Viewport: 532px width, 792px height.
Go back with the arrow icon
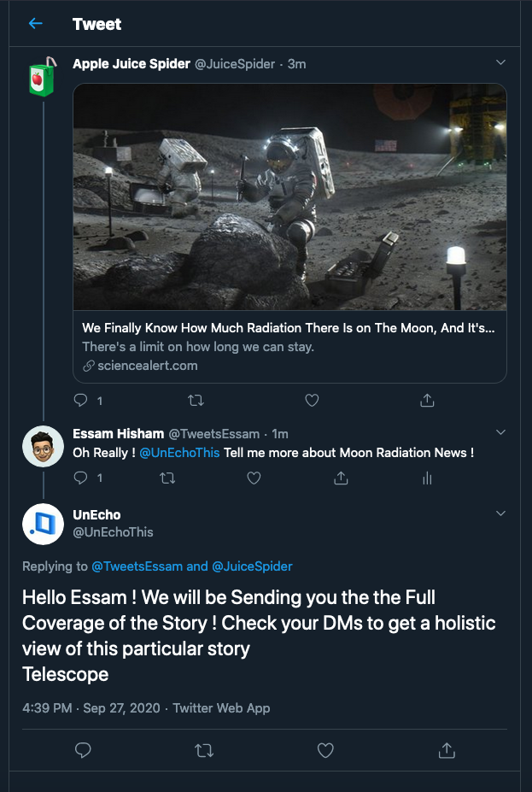click(35, 24)
